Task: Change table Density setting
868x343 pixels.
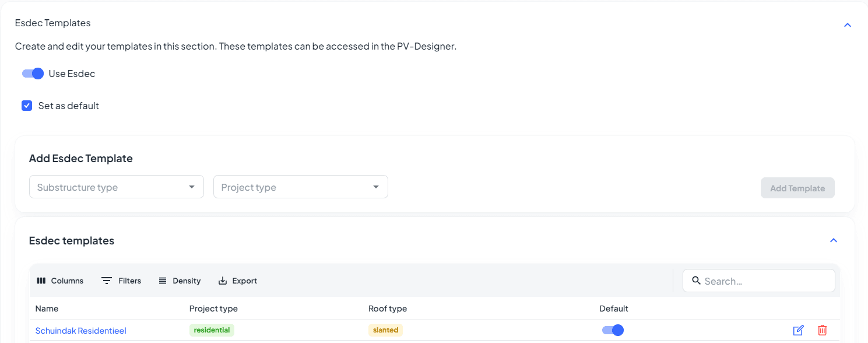Action: 180,281
